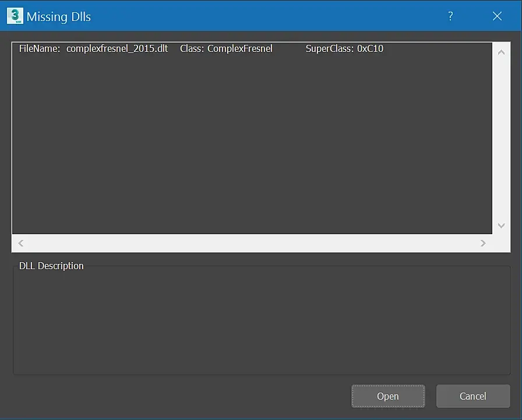Click Open to continue loading the file
The height and width of the screenshot is (420, 522).
click(388, 396)
